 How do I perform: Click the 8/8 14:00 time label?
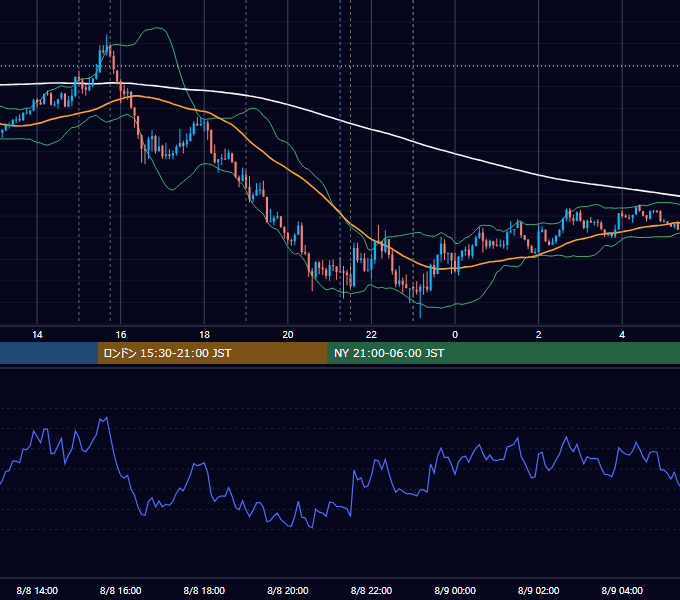pyautogui.click(x=37, y=590)
